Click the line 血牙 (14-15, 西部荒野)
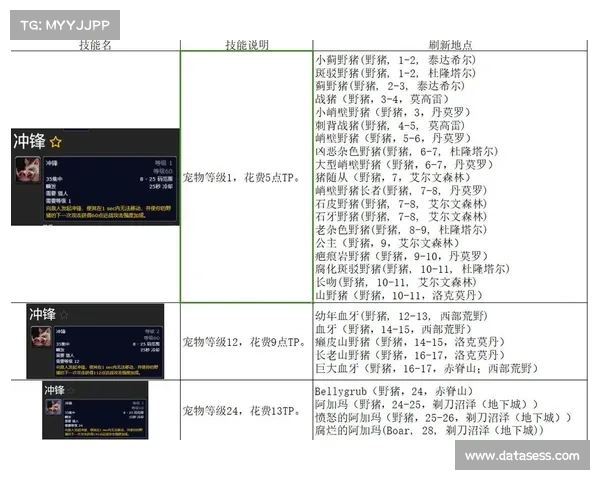Image resolution: width=600 pixels, height=480 pixels. pyautogui.click(x=393, y=329)
